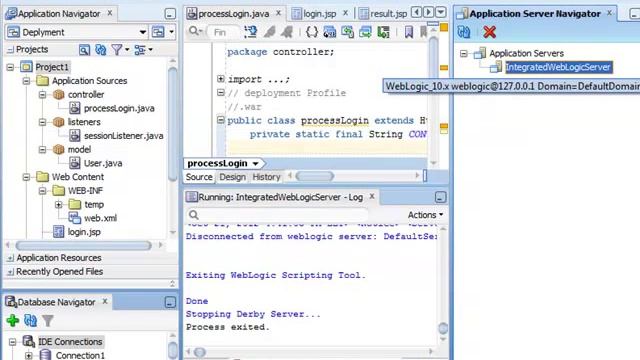Click the green icon before the bookmark

383,32
